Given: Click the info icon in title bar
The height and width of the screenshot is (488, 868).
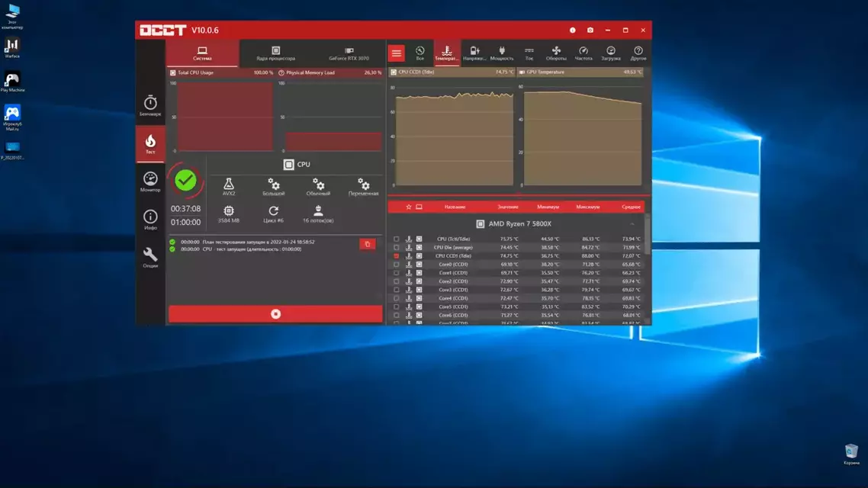Looking at the screenshot, I should point(572,30).
